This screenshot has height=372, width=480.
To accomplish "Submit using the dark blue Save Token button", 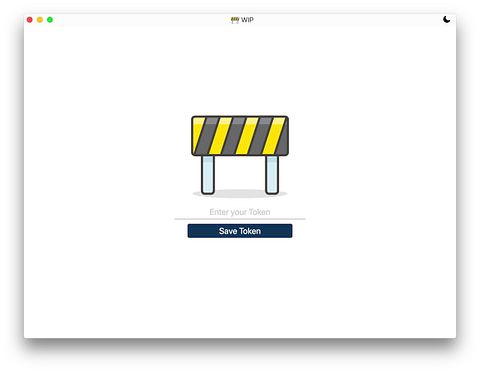I will [x=240, y=231].
